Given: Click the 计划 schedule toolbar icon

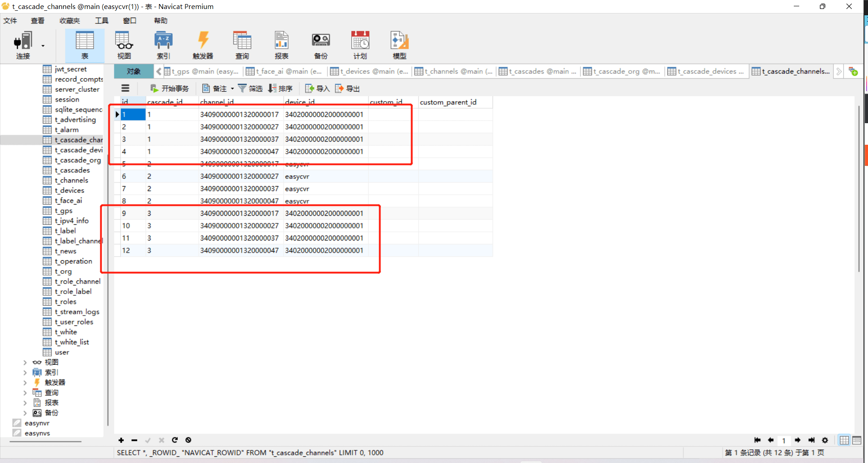Looking at the screenshot, I should coord(360,45).
